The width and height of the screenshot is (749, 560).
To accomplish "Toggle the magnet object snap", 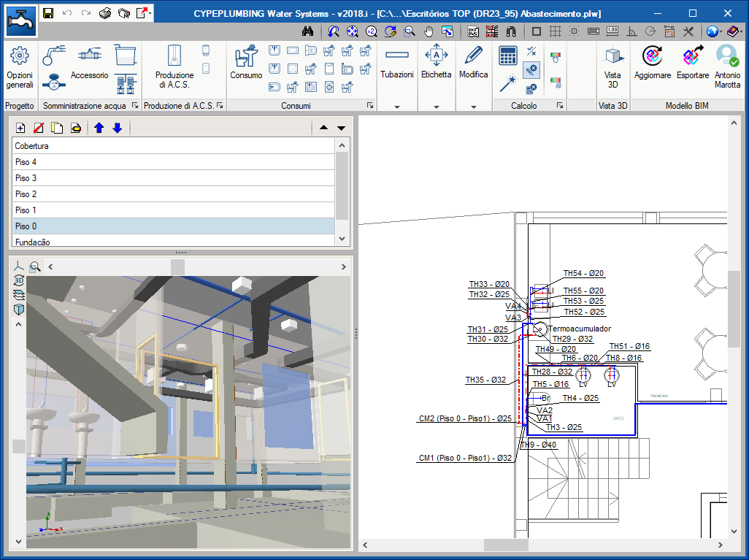I will pos(511,31).
